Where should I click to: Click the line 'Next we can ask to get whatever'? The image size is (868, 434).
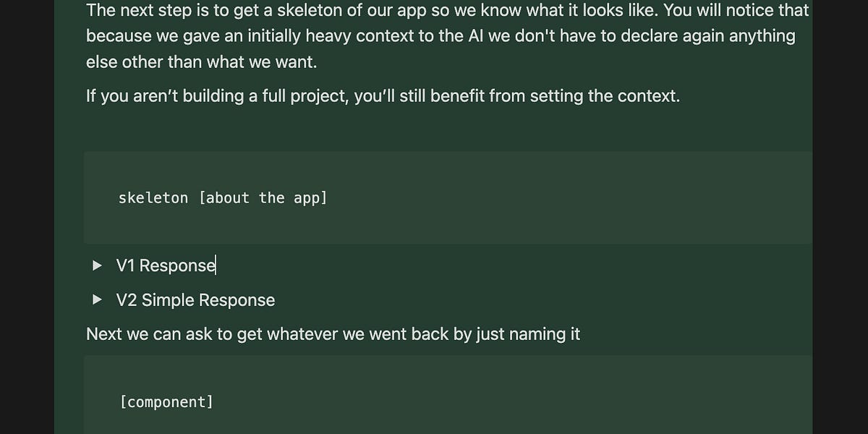(333, 333)
